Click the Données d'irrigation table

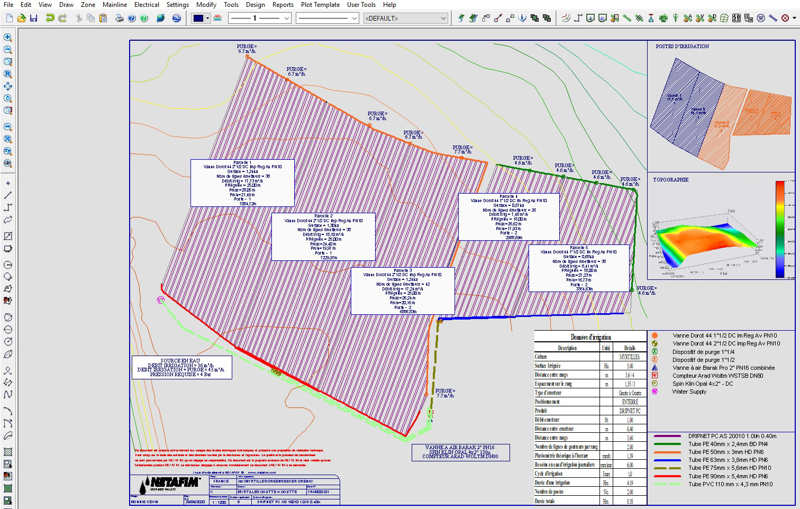coord(589,420)
